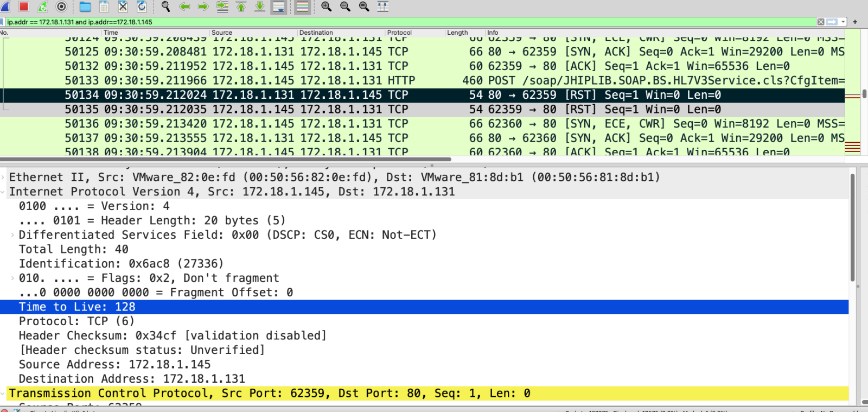868x412 pixels.
Task: Open the display filter history dropdown
Action: pos(843,22)
